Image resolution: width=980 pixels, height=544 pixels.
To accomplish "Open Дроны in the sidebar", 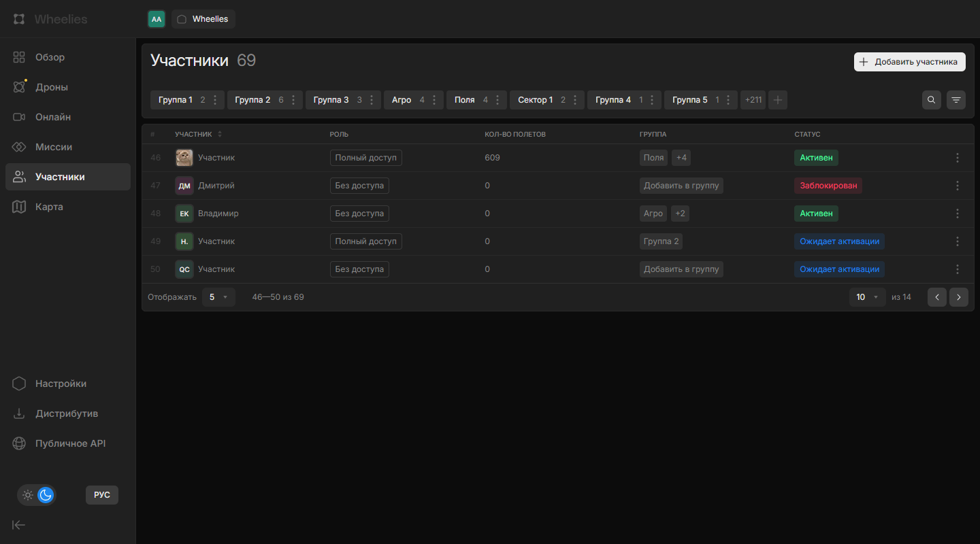I will [52, 87].
